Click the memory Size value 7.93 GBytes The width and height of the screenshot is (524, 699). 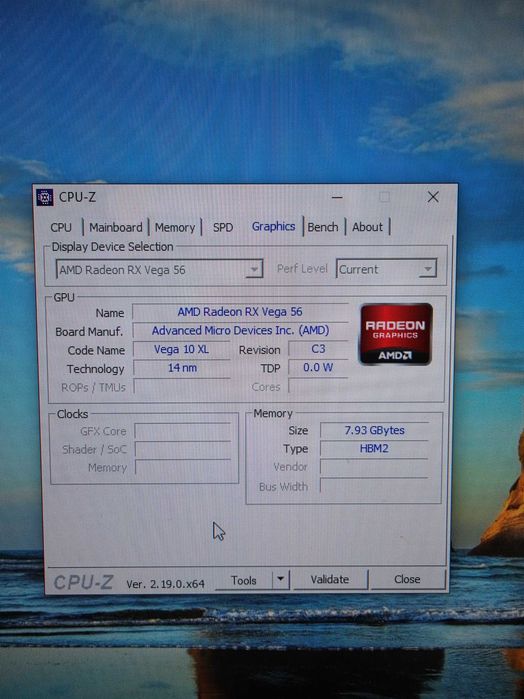click(x=375, y=430)
